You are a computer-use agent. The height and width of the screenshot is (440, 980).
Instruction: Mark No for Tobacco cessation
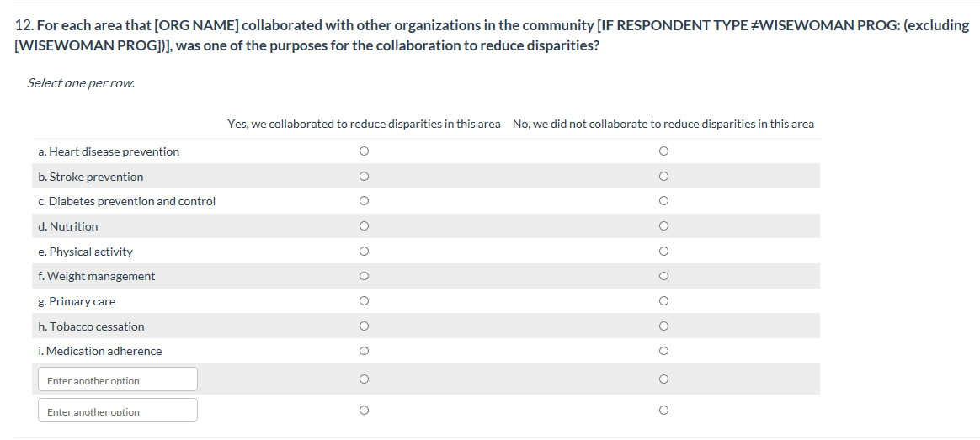pyautogui.click(x=663, y=326)
